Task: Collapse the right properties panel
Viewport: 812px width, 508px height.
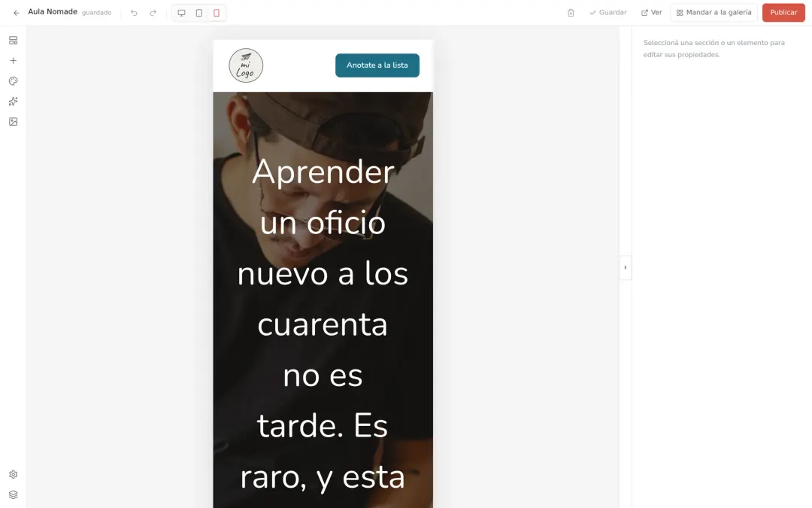Action: point(625,267)
